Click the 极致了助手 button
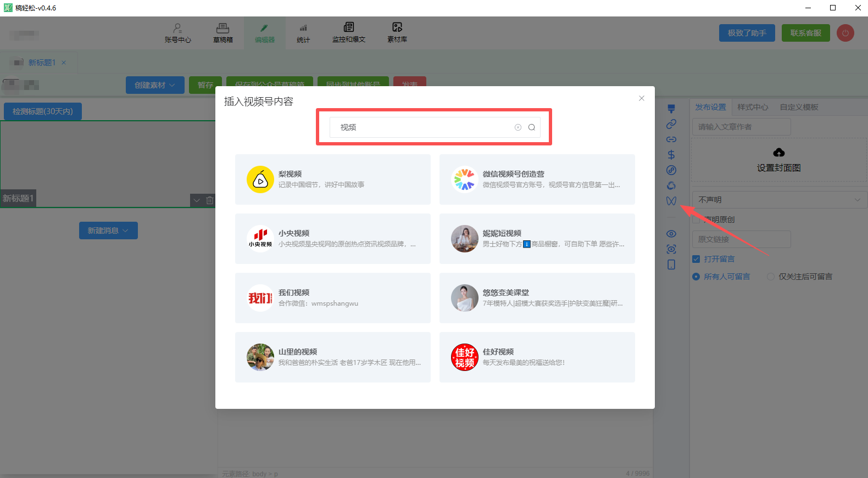The image size is (868, 478). click(747, 33)
